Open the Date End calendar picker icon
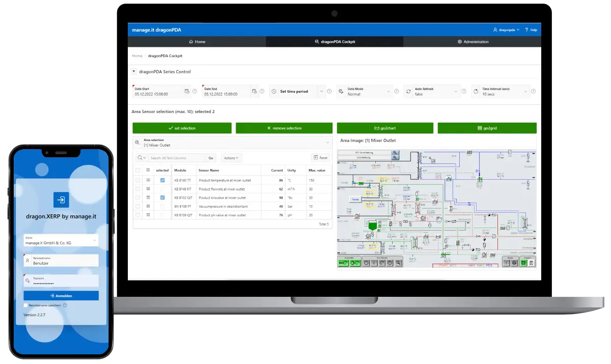 point(254,91)
